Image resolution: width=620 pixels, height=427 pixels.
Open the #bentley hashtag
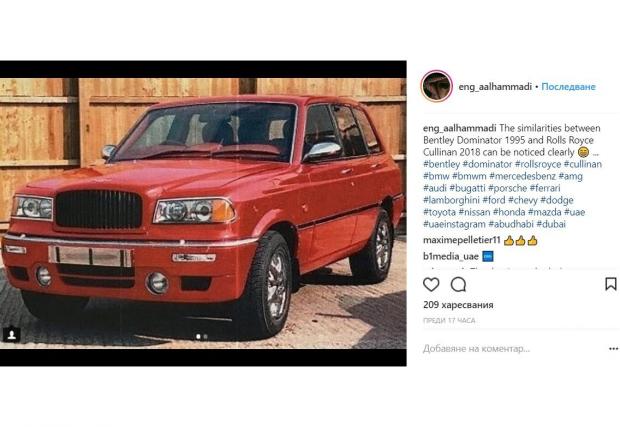point(441,164)
